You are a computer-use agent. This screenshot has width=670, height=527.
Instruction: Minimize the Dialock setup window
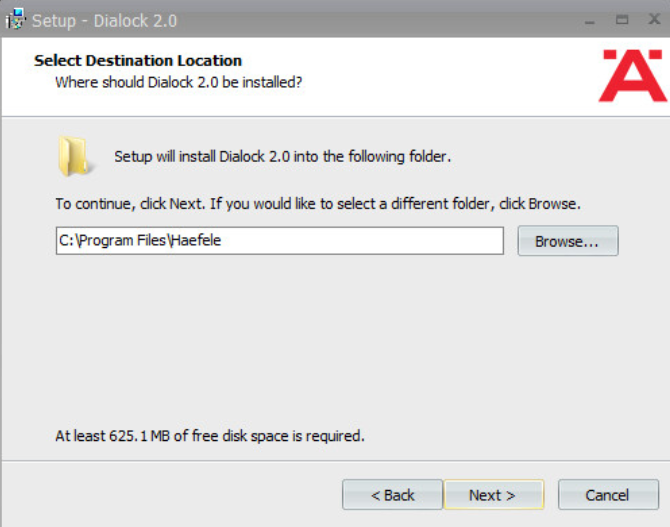(x=590, y=20)
